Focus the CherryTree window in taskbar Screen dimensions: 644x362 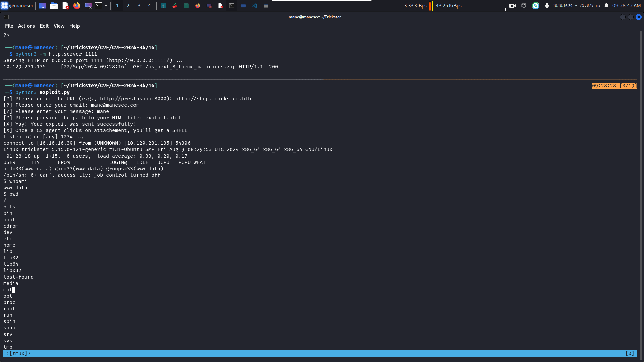click(175, 6)
